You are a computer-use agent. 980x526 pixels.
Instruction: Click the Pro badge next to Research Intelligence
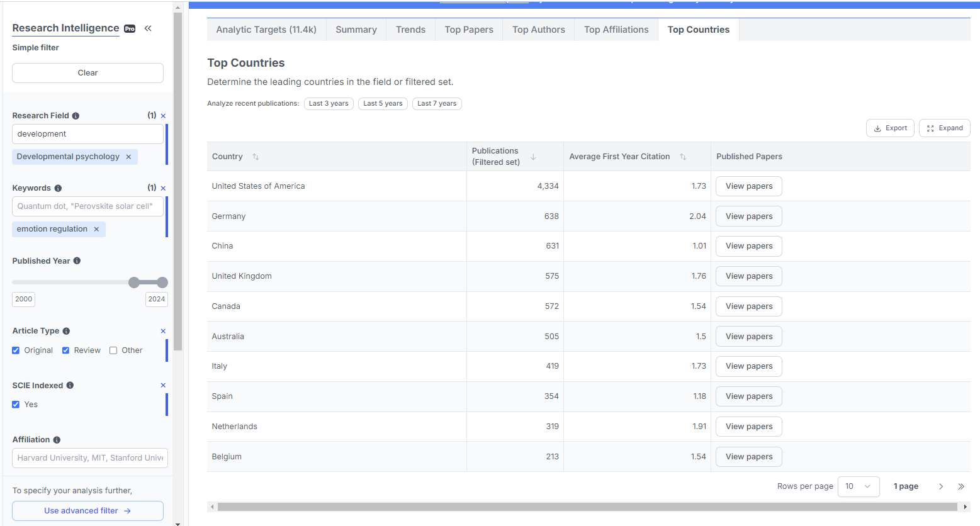click(129, 28)
